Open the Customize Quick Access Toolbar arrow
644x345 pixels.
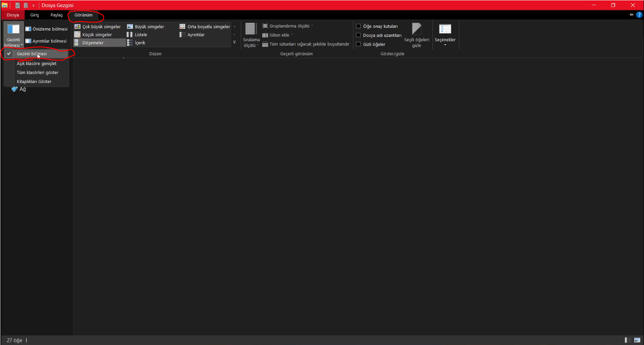33,5
